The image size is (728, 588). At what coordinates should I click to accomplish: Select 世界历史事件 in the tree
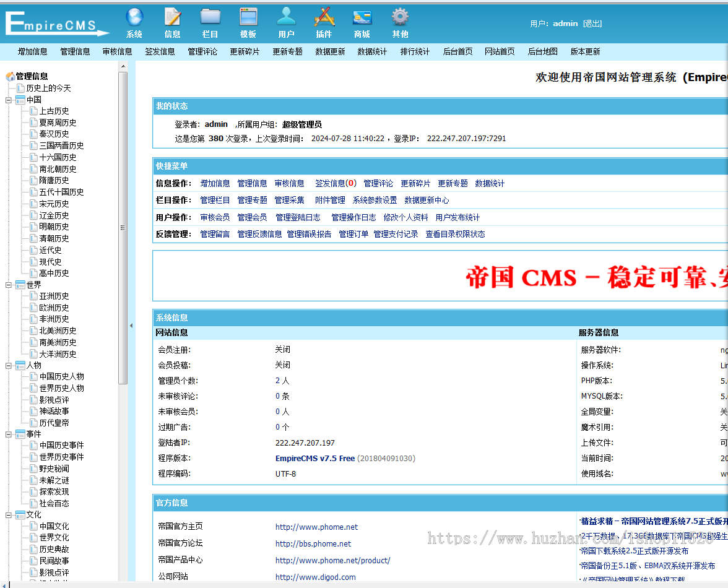tap(61, 457)
